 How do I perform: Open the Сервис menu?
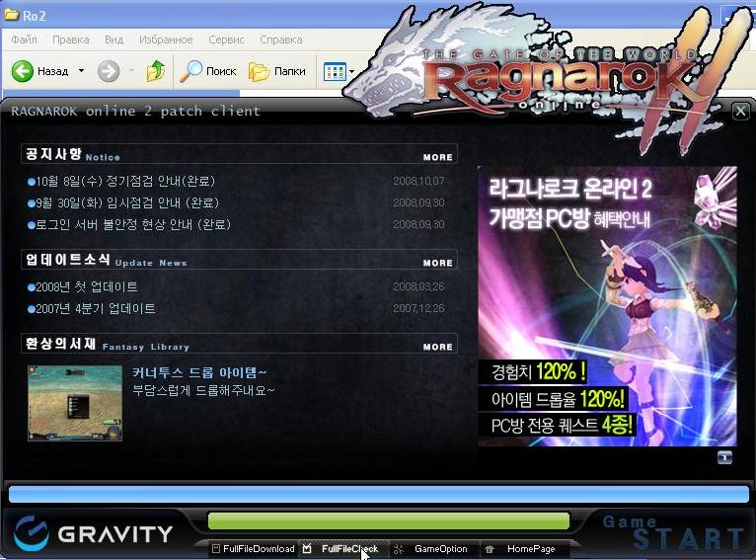[226, 40]
